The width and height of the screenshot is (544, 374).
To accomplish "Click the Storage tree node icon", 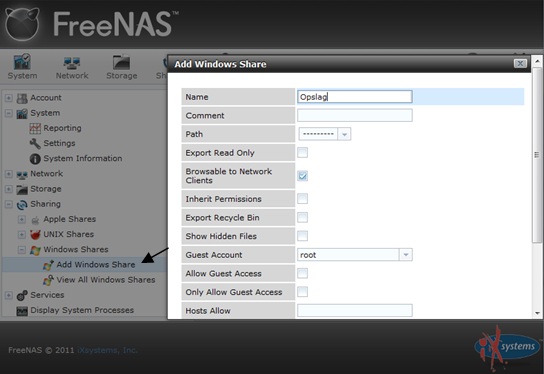I will [22, 189].
